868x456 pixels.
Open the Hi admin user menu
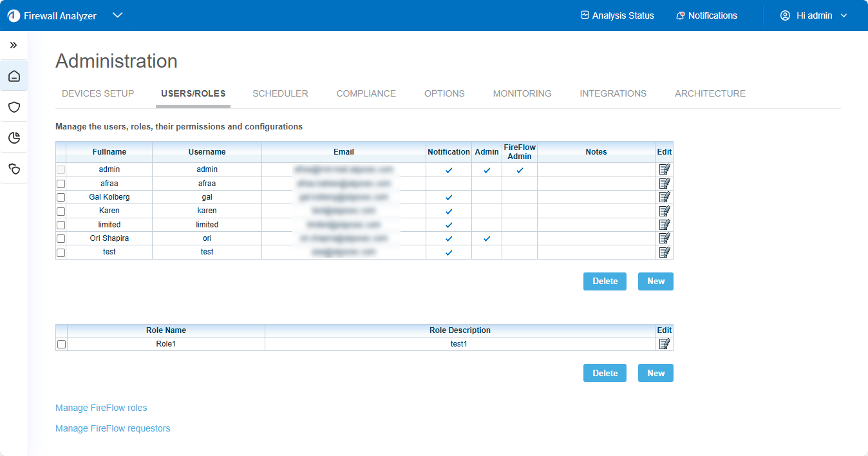tap(813, 15)
